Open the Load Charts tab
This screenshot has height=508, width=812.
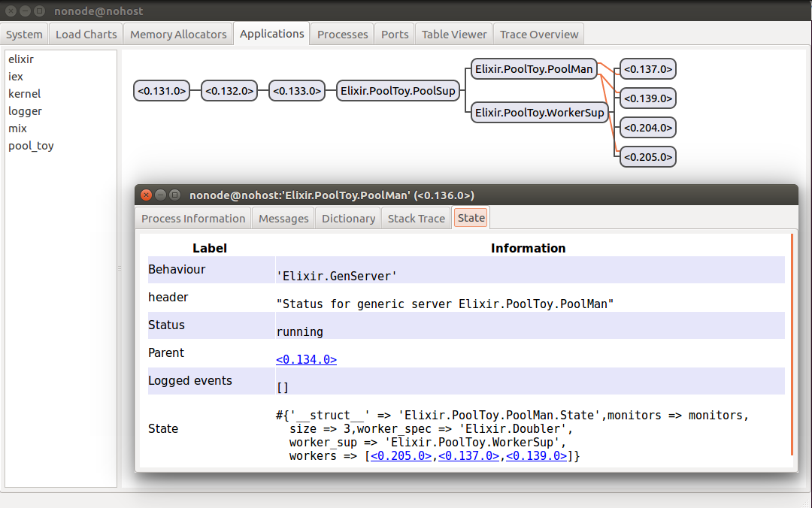(x=86, y=35)
